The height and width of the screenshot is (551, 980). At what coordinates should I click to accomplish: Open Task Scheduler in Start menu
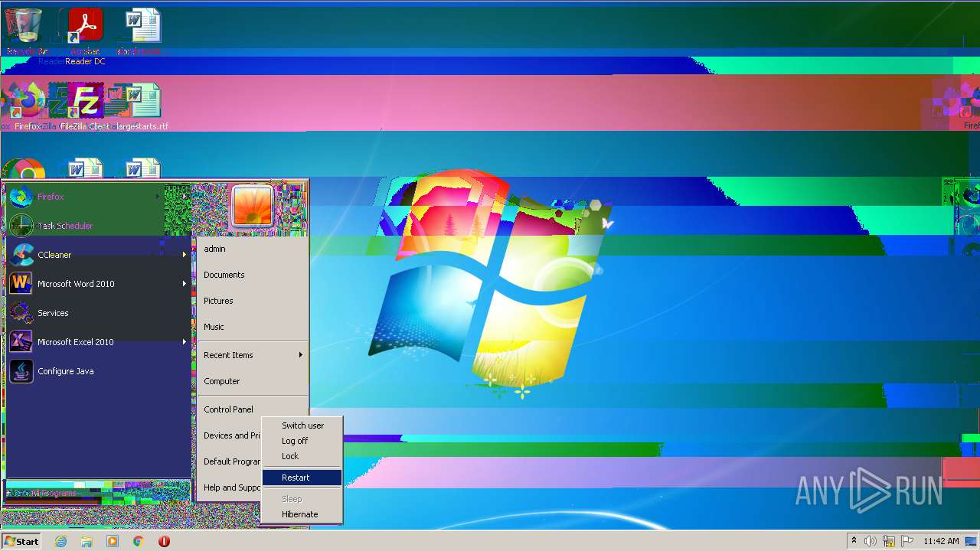[84, 226]
